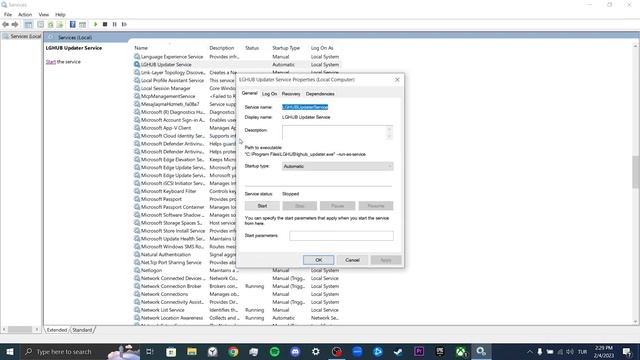Open the Startup type dropdown
Image resolution: width=640 pixels, height=360 pixels.
pos(338,167)
